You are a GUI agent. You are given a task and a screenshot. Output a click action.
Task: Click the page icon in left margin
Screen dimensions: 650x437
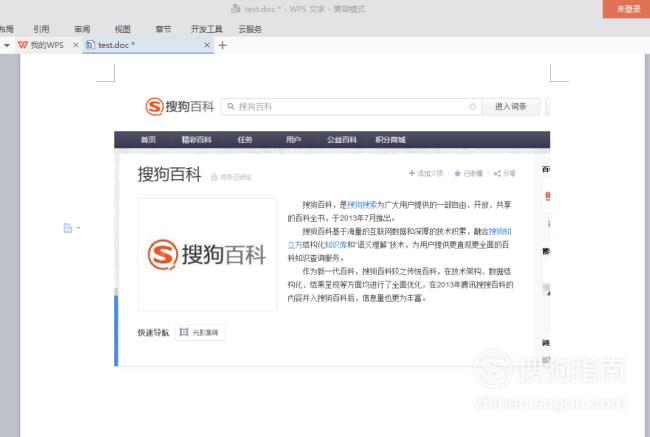click(x=68, y=228)
